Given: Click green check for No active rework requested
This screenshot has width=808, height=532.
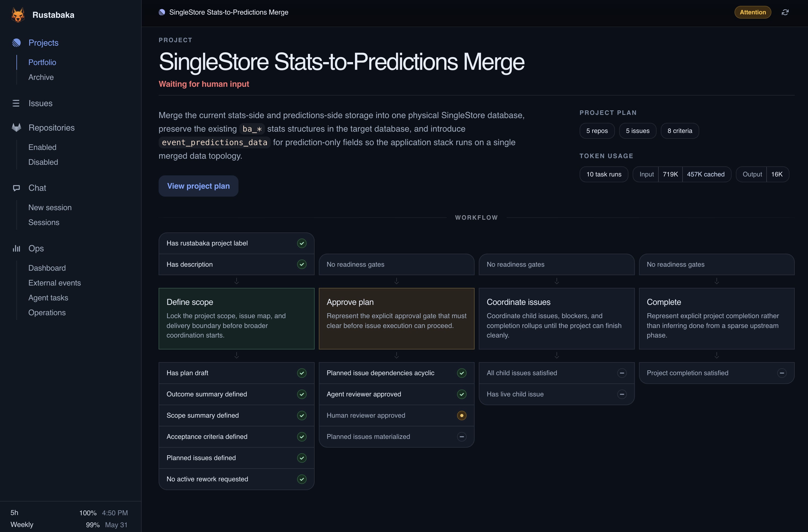Looking at the screenshot, I should [301, 479].
